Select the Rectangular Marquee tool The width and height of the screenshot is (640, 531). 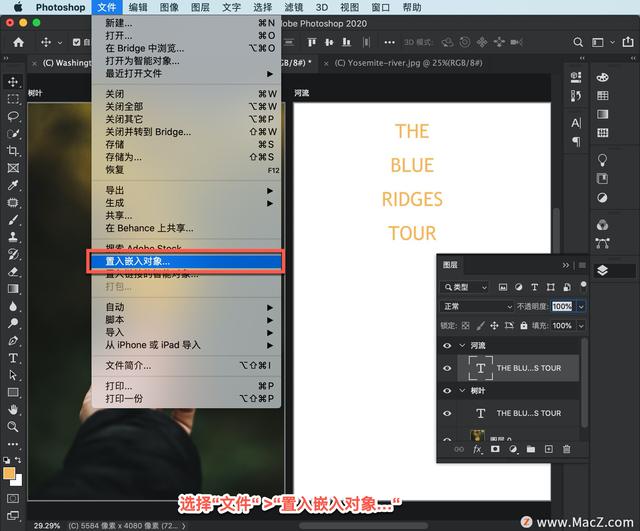[13, 99]
